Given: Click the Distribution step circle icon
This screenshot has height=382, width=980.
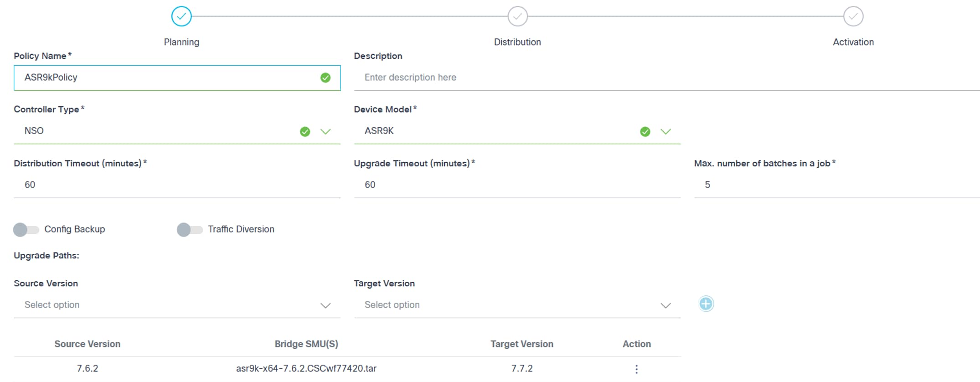Looking at the screenshot, I should coord(517,16).
